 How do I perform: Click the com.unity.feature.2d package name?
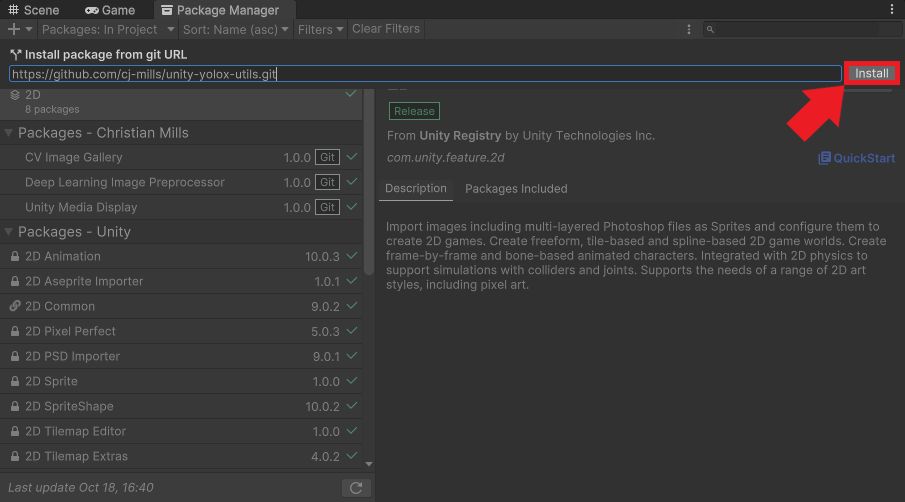coord(446,158)
